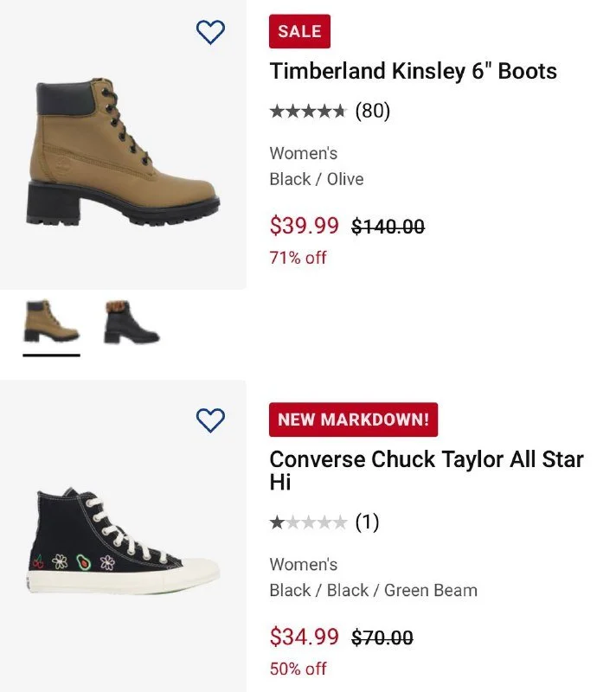Image resolution: width=616 pixels, height=692 pixels.
Task: View the Converse one-star rating stars
Action: (x=308, y=522)
